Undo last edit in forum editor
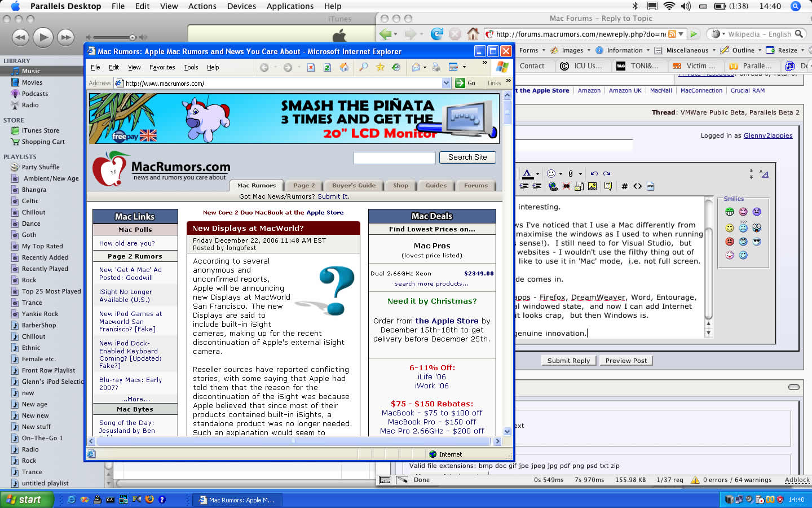The image size is (812, 508). pos(594,173)
